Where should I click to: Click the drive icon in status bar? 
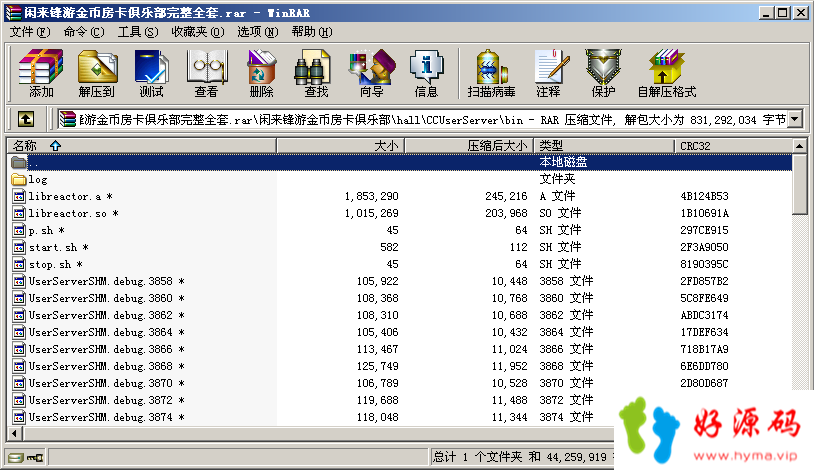click(15, 458)
